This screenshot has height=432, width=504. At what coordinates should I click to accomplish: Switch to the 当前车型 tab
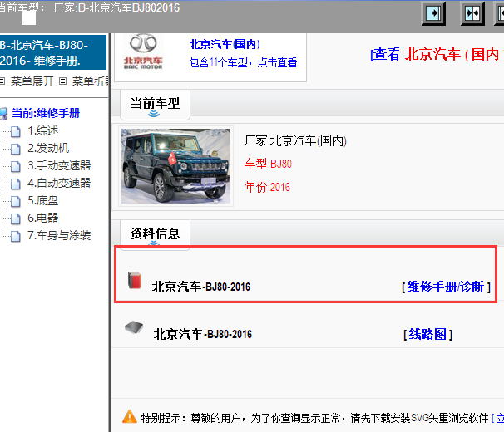pyautogui.click(x=155, y=103)
